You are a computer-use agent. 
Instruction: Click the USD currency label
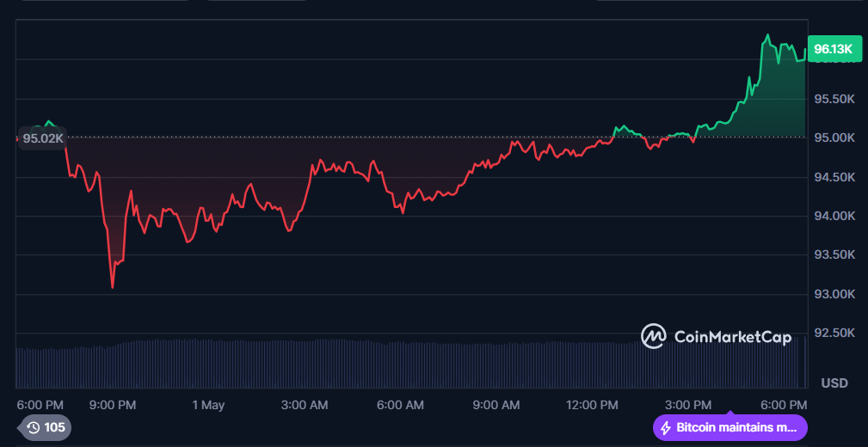click(x=834, y=383)
